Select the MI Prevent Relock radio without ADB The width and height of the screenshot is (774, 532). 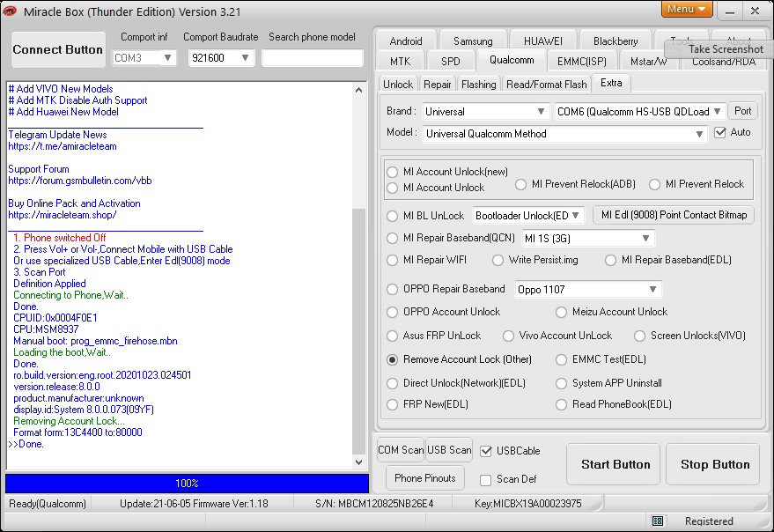(654, 184)
